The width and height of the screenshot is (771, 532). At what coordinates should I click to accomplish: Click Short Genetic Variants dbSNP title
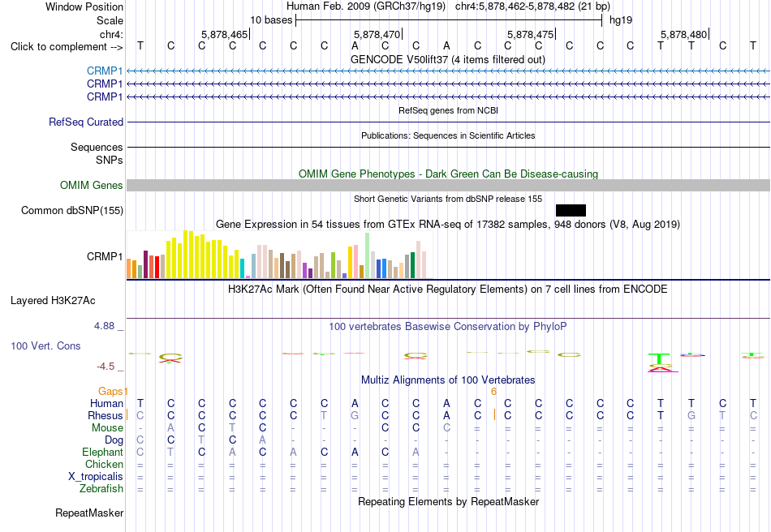tap(448, 199)
